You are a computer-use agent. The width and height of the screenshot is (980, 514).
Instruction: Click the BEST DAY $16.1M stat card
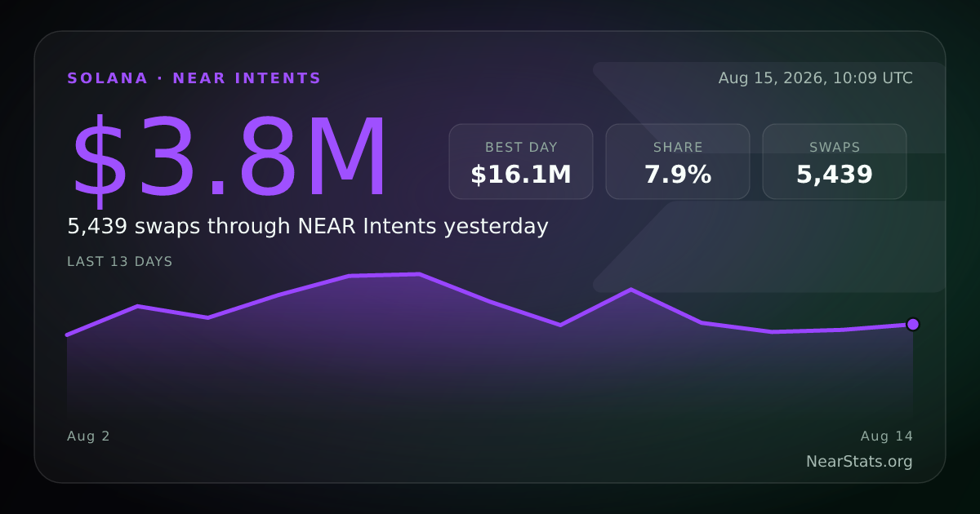pyautogui.click(x=521, y=162)
